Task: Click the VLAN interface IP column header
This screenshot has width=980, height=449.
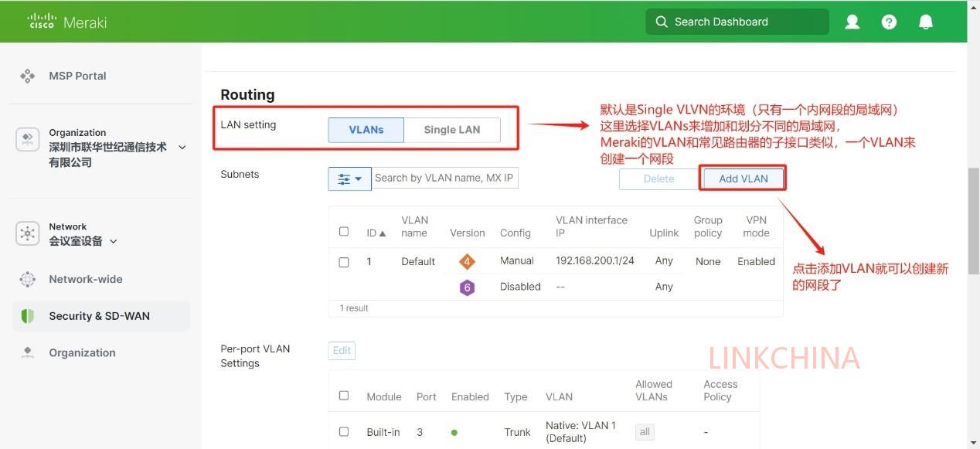Action: tap(591, 226)
